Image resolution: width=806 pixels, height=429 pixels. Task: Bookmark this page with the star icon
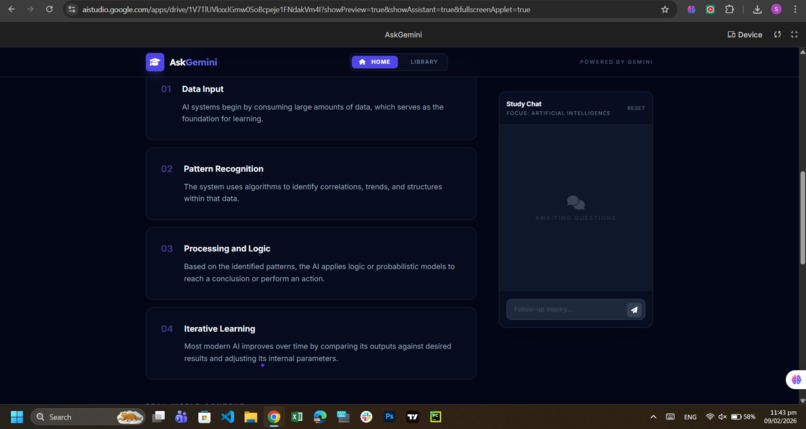[x=665, y=9]
